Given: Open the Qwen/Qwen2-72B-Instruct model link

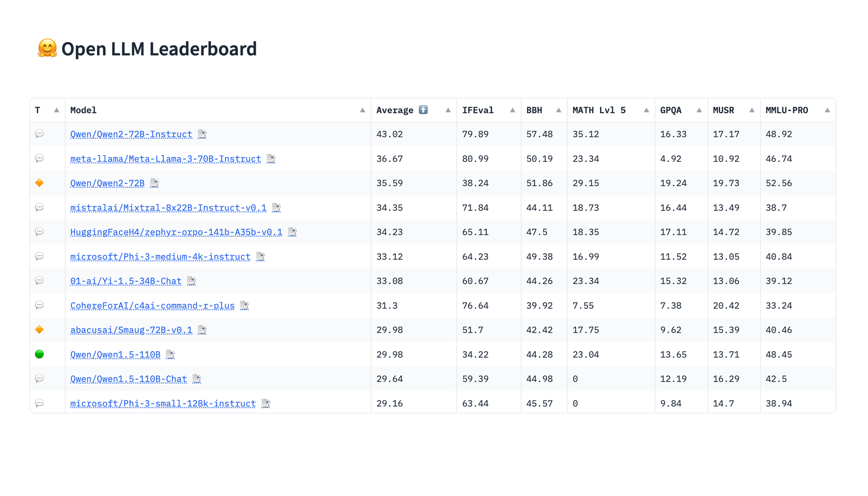Looking at the screenshot, I should coord(131,134).
